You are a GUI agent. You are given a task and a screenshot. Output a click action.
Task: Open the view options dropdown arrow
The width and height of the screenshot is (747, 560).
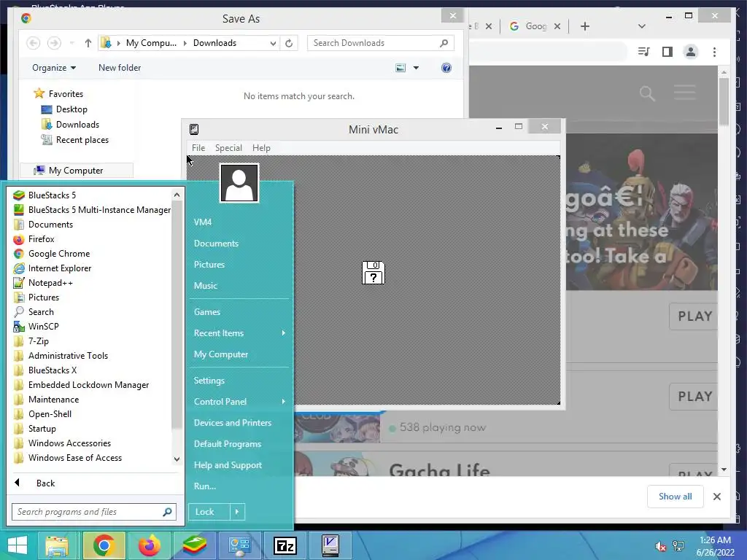(x=416, y=68)
